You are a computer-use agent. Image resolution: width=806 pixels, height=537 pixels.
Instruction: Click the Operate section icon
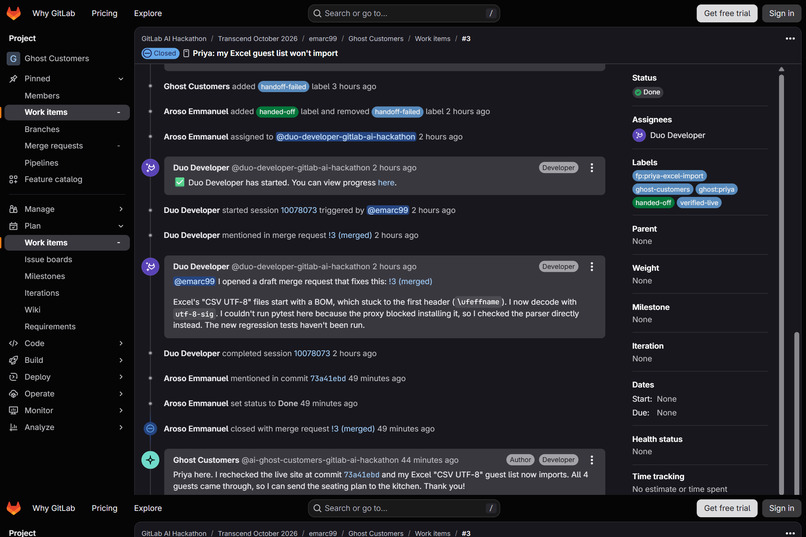(x=13, y=394)
